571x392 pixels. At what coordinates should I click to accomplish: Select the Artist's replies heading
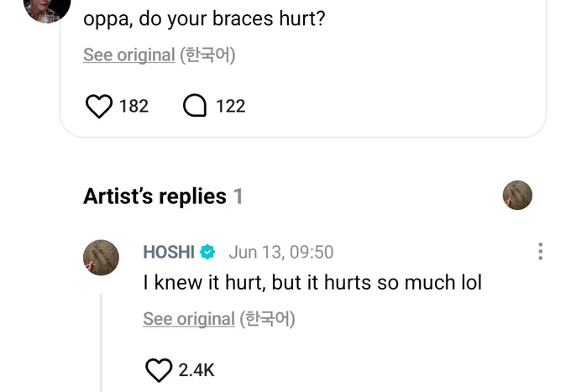pyautogui.click(x=163, y=196)
